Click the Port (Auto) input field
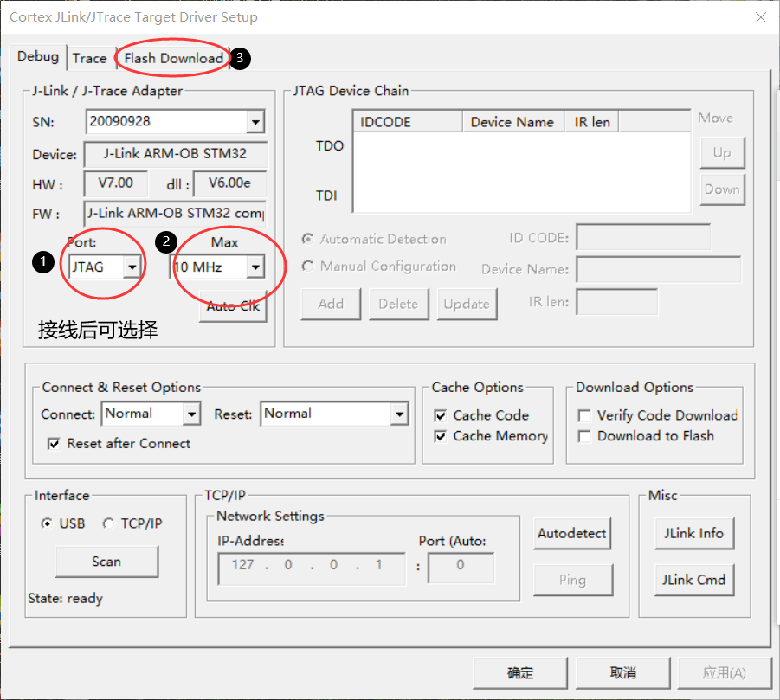 point(461,568)
